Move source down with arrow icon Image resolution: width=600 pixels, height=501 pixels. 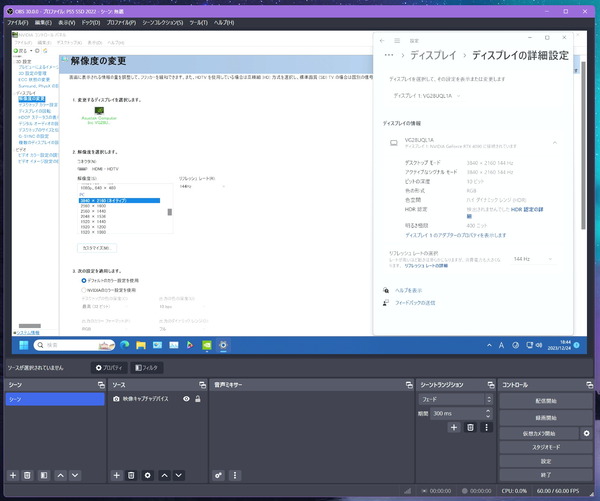pos(178,475)
